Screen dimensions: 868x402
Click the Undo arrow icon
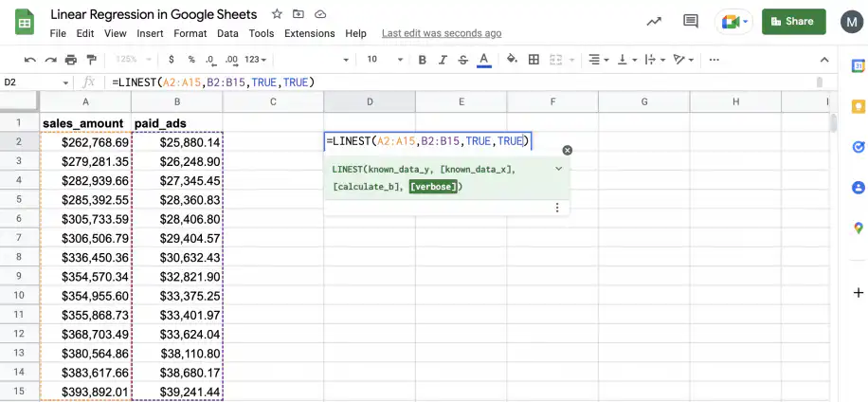coord(30,59)
